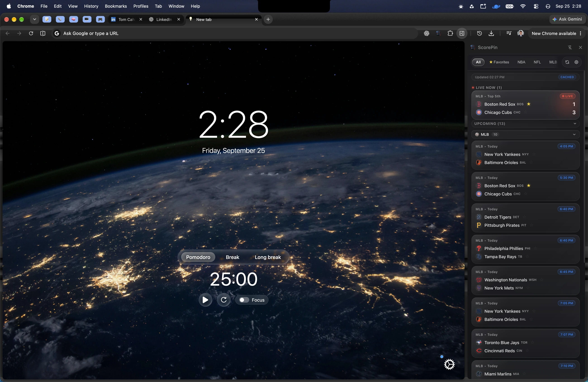Open the Bookmarks menu
Screen dimensions: 588x382
(x=116, y=6)
